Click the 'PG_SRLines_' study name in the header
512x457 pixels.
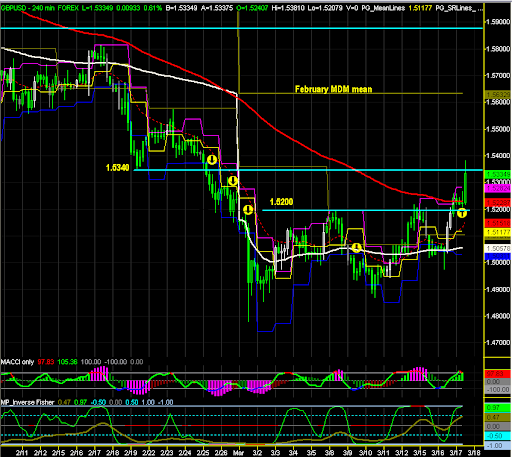coord(455,8)
